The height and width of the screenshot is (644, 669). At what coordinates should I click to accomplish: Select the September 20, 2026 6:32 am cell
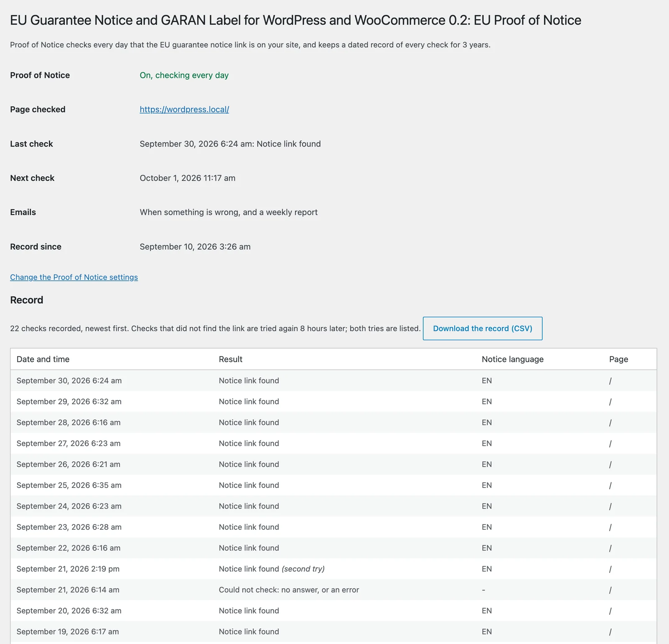point(69,611)
